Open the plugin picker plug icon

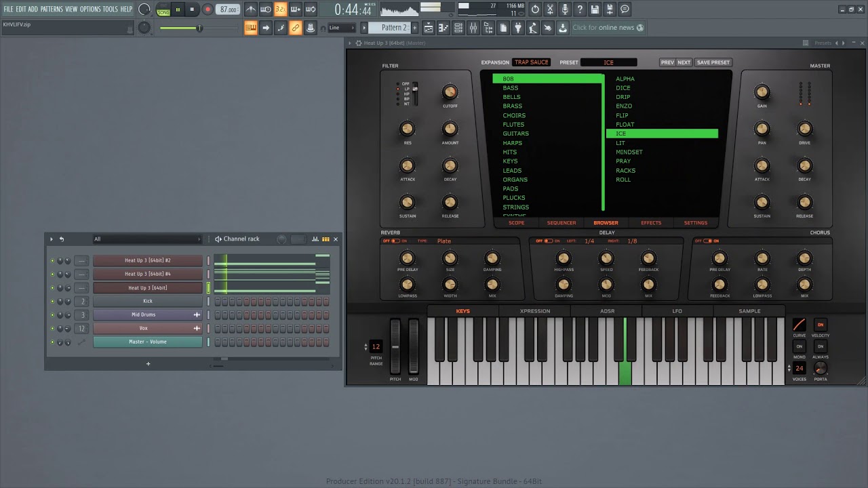[518, 28]
